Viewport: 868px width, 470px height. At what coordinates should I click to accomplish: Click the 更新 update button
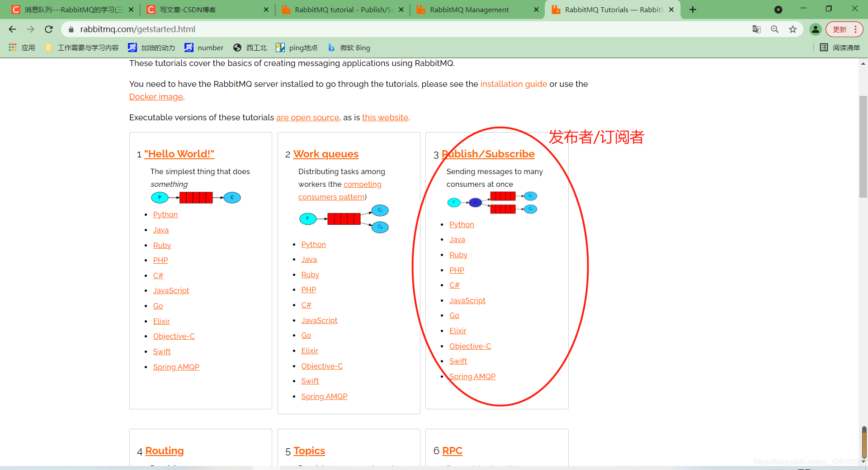pos(840,29)
